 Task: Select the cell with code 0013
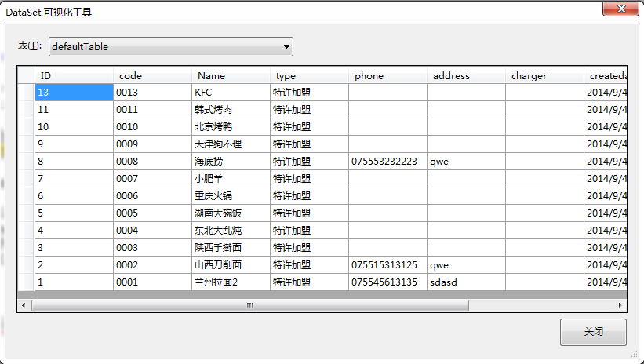tap(152, 93)
